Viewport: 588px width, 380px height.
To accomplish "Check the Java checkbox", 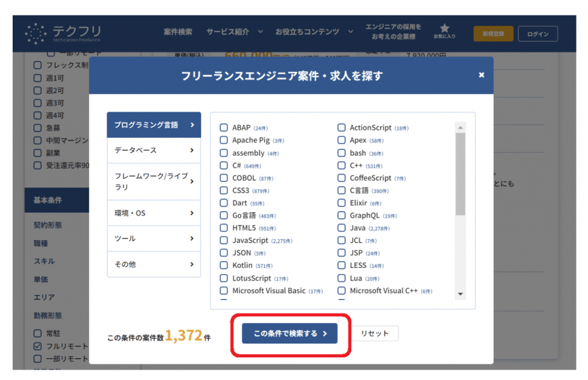I will tap(342, 228).
